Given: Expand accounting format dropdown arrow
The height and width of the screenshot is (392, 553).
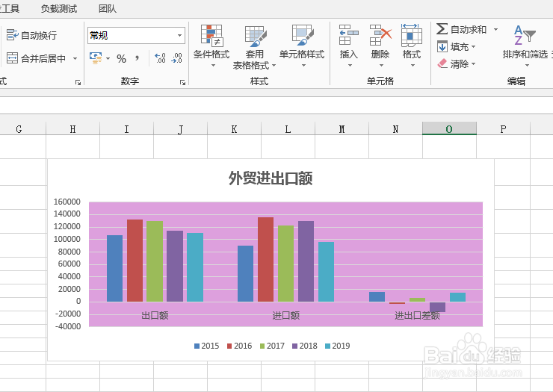Looking at the screenshot, I should (108, 58).
